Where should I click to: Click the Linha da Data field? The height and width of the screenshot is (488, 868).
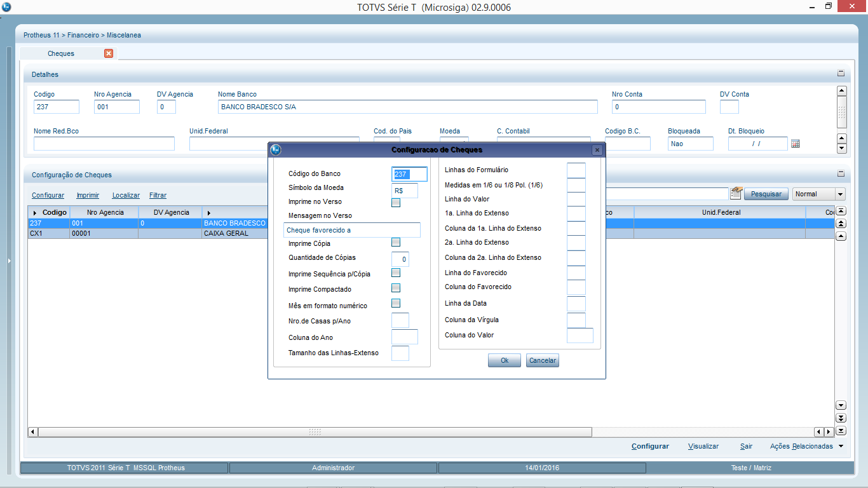(576, 304)
